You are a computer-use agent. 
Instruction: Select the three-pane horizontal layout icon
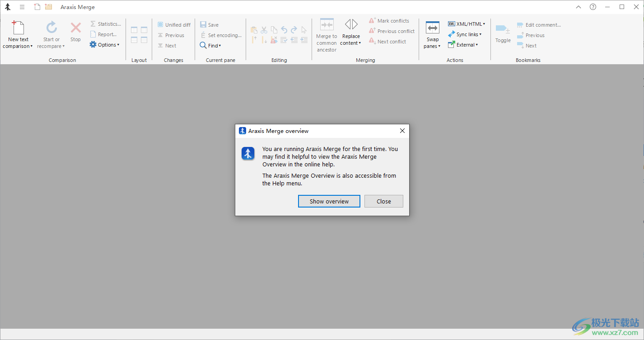[144, 40]
